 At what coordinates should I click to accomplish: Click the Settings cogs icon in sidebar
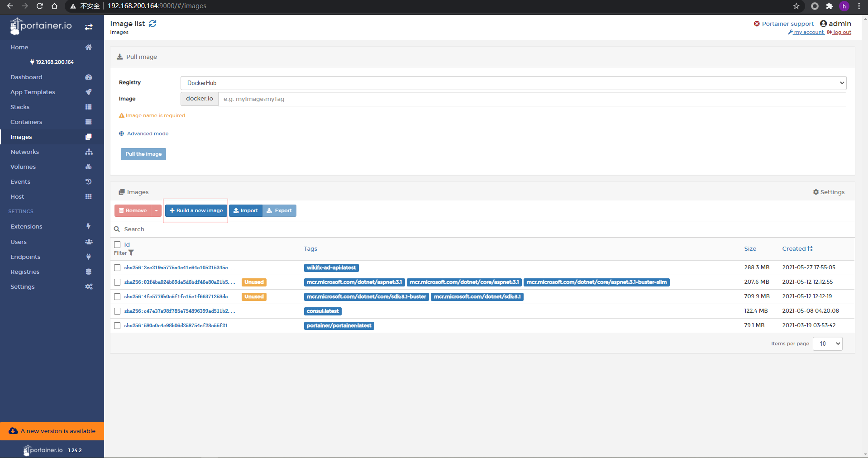pyautogui.click(x=89, y=286)
